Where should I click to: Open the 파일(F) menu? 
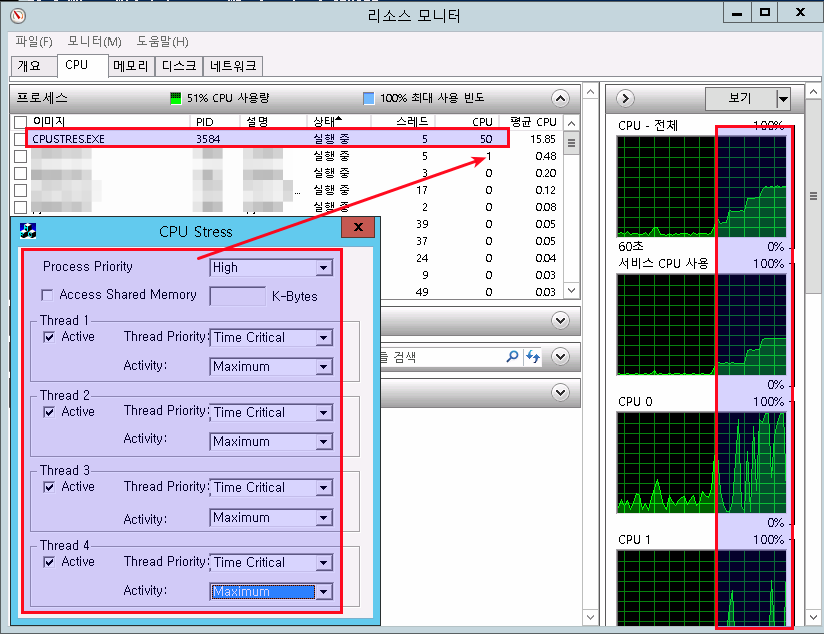pos(34,42)
